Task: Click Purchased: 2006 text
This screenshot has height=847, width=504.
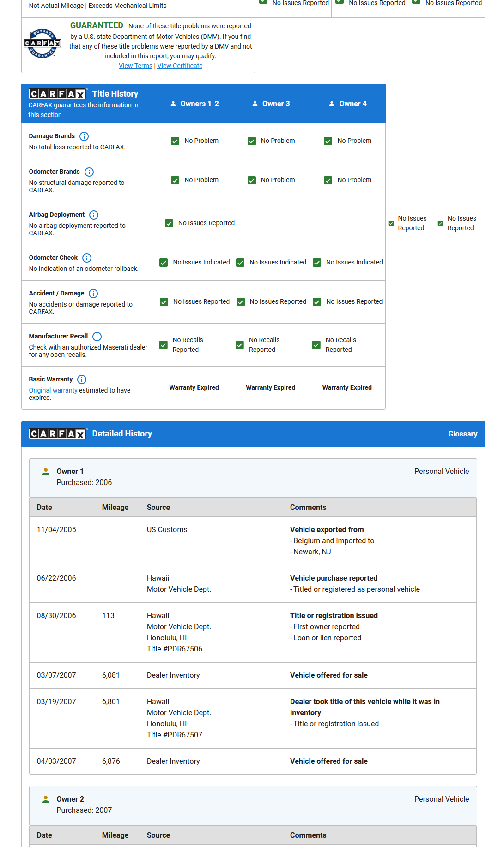Action: (x=84, y=482)
